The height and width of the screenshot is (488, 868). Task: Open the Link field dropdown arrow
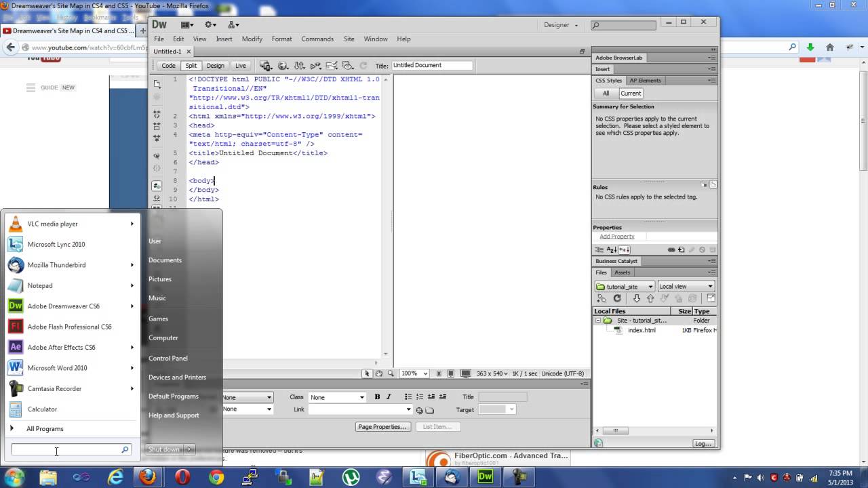point(408,409)
